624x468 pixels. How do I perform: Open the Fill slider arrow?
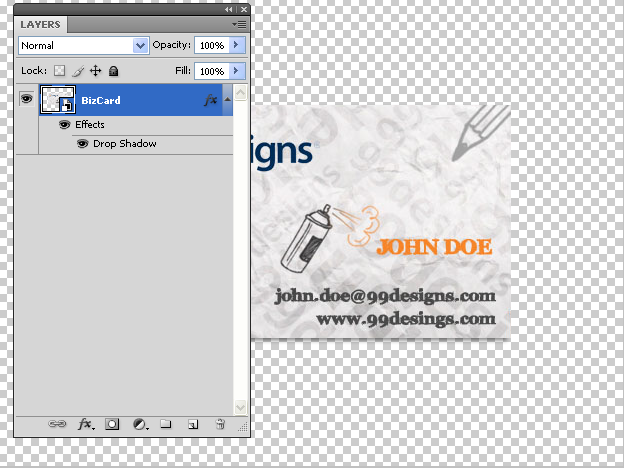click(237, 71)
